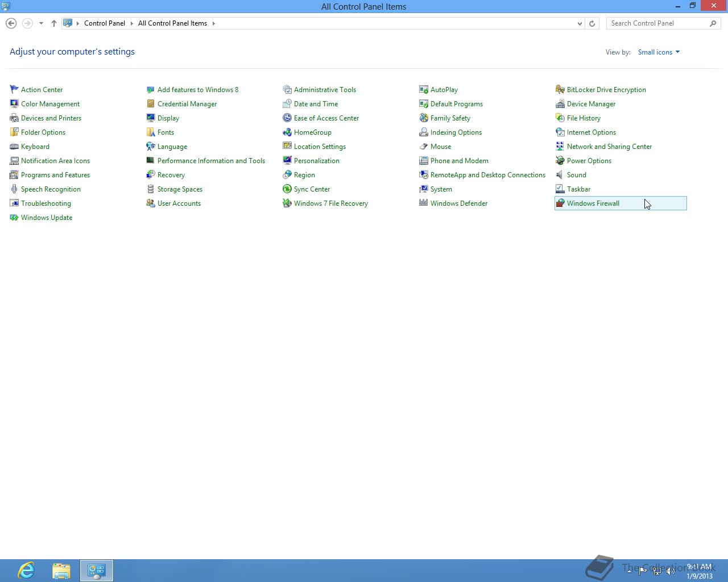Viewport: 728px width, 582px height.
Task: Click the Performance Information and Tools link
Action: click(x=211, y=160)
